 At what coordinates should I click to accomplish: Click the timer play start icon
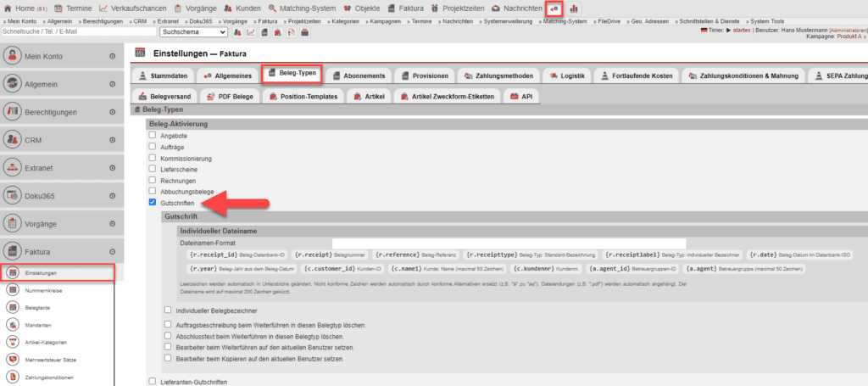pos(728,30)
